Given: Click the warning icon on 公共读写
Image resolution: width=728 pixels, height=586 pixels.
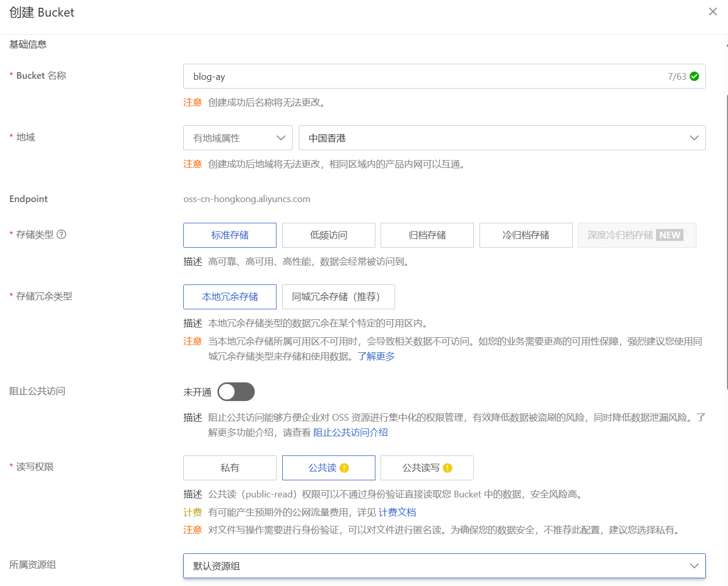Looking at the screenshot, I should click(448, 468).
